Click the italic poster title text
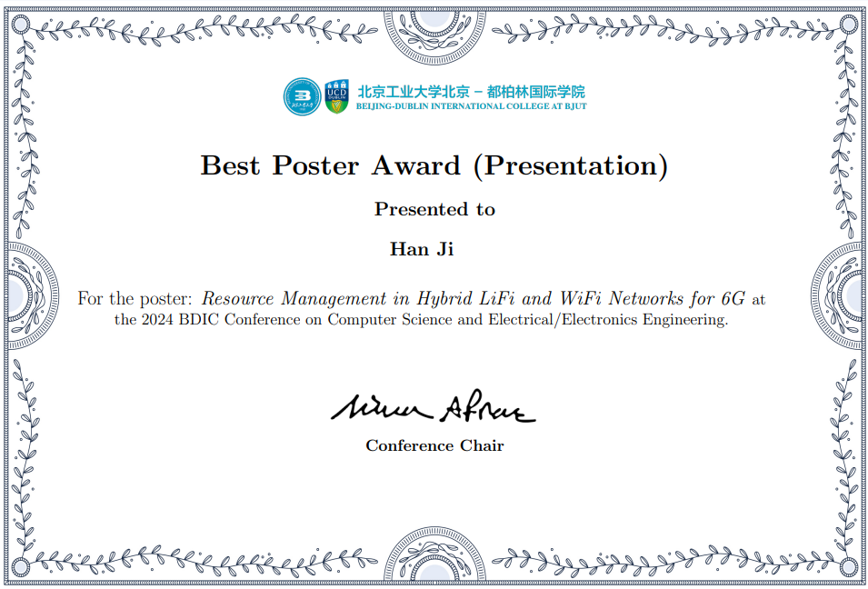Image resolution: width=868 pixels, height=589 pixels. tap(473, 298)
